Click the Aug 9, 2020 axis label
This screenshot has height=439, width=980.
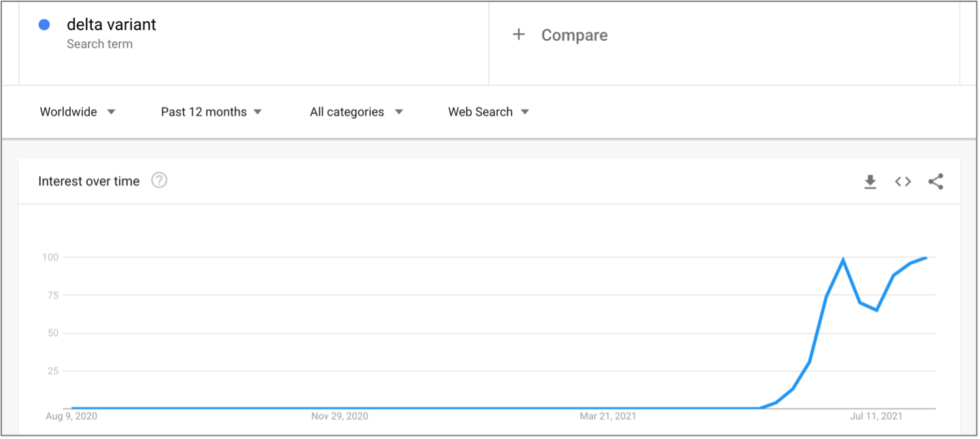[71, 416]
